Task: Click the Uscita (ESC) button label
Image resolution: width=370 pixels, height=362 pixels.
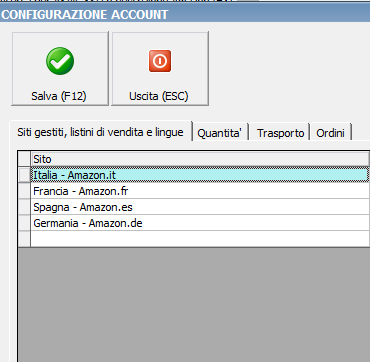Action: (159, 96)
